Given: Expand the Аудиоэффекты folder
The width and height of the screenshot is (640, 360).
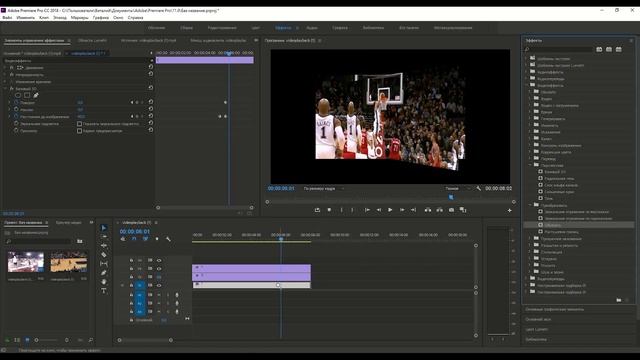Looking at the screenshot, I should [x=526, y=72].
